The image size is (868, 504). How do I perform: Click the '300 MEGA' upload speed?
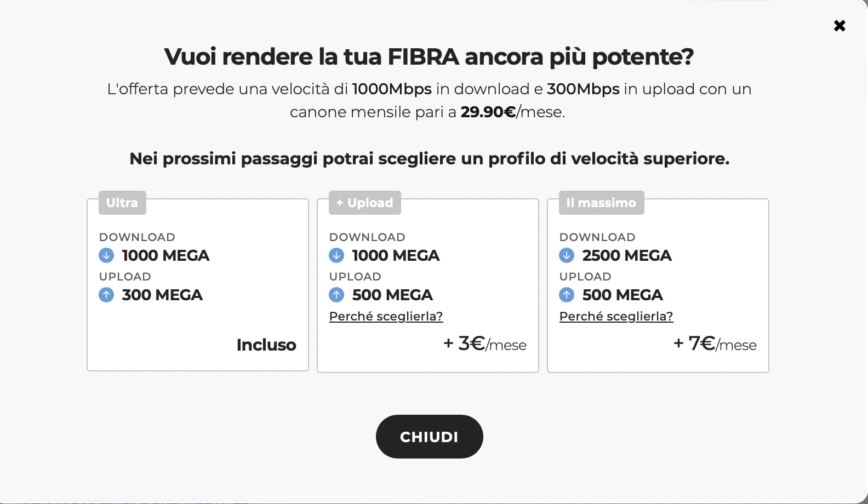162,295
